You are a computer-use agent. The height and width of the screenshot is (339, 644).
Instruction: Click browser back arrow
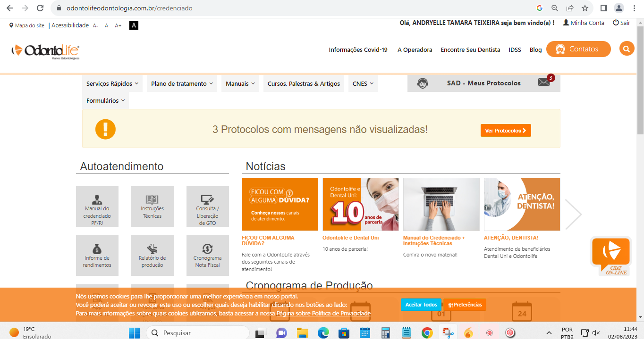9,8
